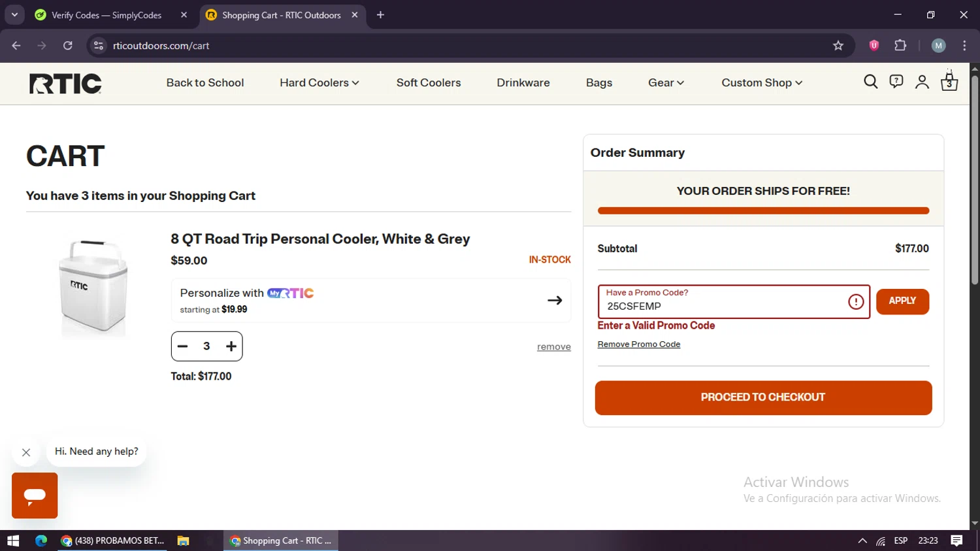
Task: Click the promo code input field
Action: (x=722, y=306)
